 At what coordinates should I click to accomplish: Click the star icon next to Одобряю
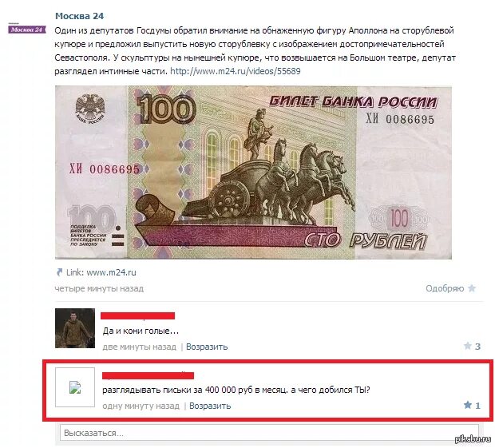point(472,288)
